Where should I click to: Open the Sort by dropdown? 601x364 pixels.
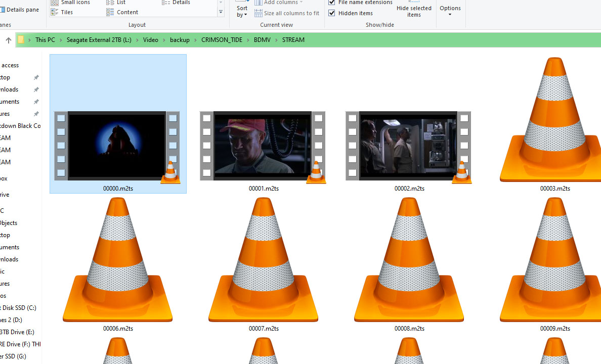pos(242,10)
